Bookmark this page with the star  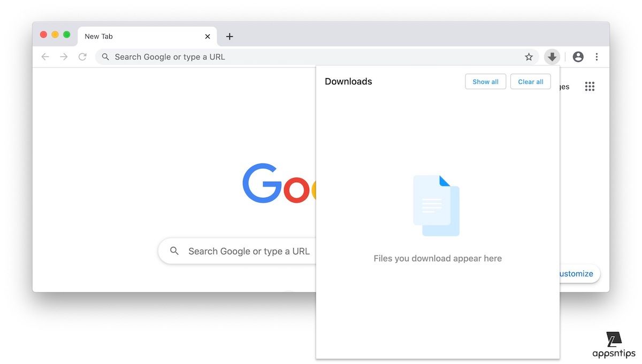tap(529, 57)
